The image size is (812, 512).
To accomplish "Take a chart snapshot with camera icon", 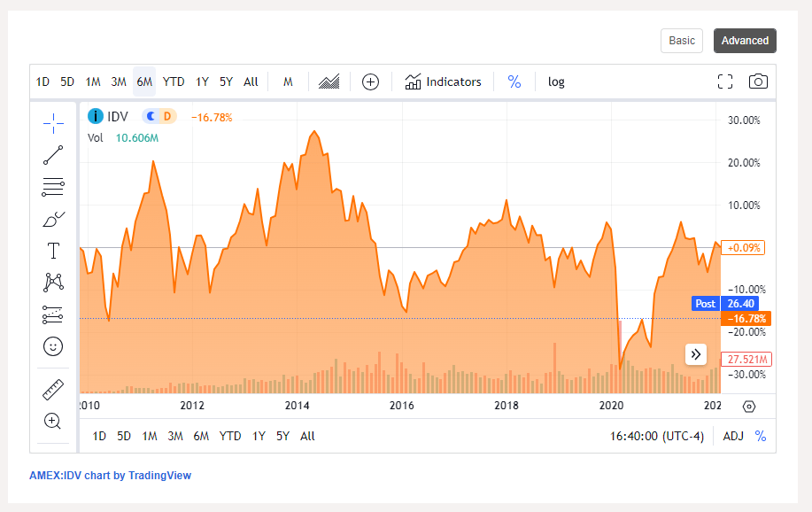I will tap(758, 81).
